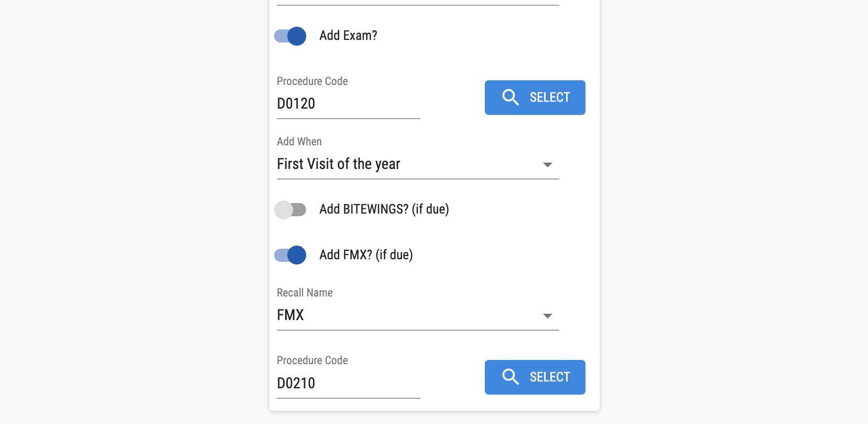This screenshot has height=424, width=868.
Task: Click magnifier icon beside D0210 code
Action: [510, 377]
